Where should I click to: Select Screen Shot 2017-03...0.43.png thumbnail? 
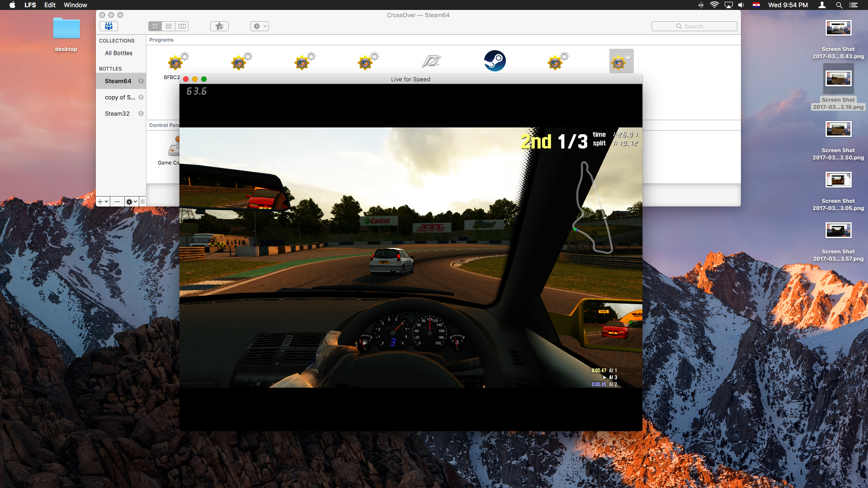(838, 28)
